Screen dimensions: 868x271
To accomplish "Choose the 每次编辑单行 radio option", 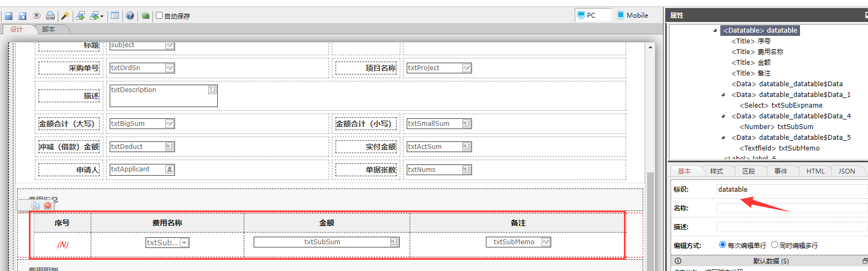I will 722,245.
